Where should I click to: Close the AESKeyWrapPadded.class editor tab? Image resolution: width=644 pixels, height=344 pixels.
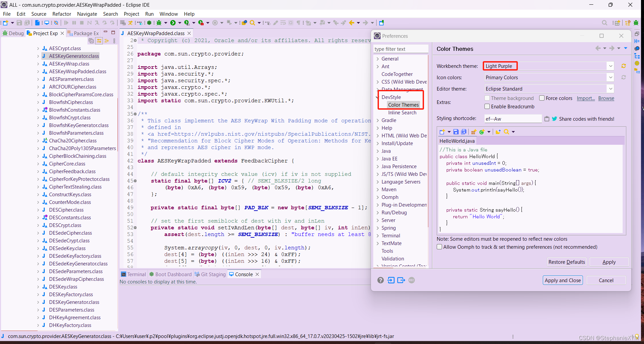pyautogui.click(x=189, y=33)
